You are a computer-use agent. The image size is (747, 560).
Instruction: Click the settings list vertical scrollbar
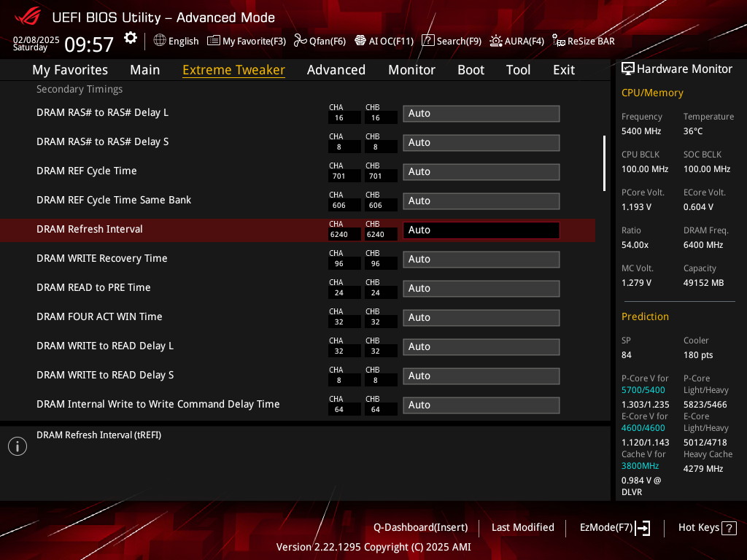[604, 163]
